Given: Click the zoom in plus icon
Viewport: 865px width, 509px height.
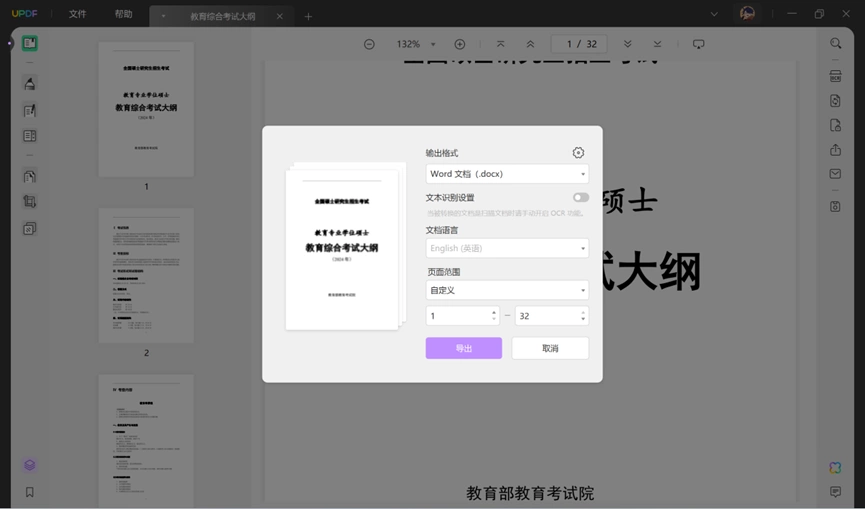Looking at the screenshot, I should pos(460,44).
